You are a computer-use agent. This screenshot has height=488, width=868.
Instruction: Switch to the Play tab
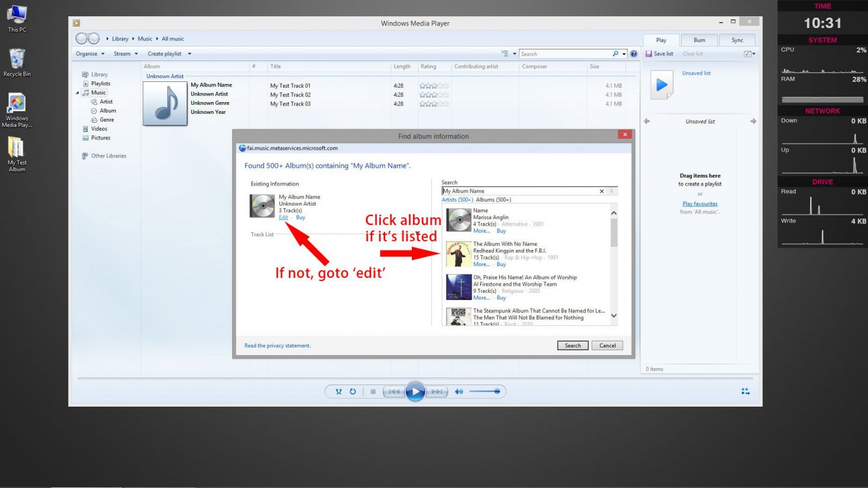pos(661,40)
